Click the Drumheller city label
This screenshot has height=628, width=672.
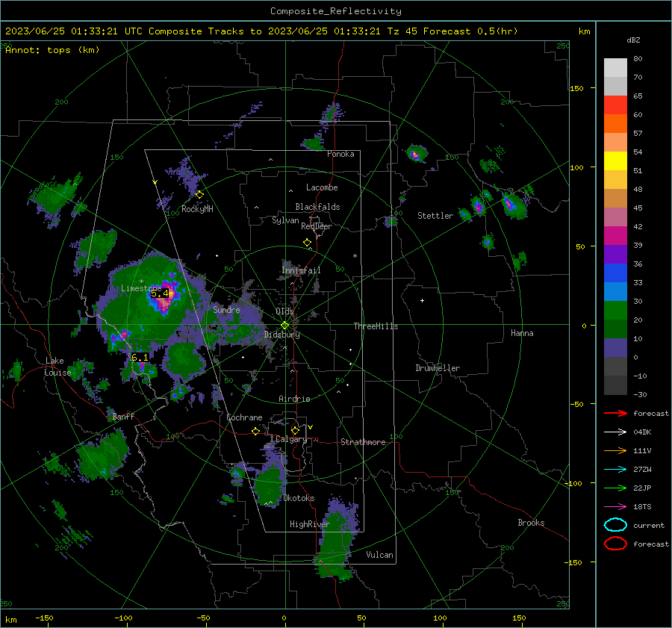point(438,368)
